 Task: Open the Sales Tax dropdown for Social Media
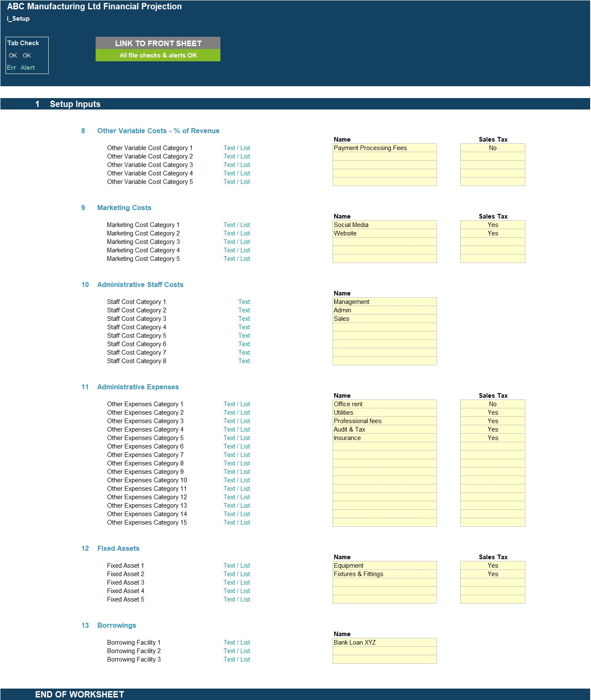(x=493, y=225)
